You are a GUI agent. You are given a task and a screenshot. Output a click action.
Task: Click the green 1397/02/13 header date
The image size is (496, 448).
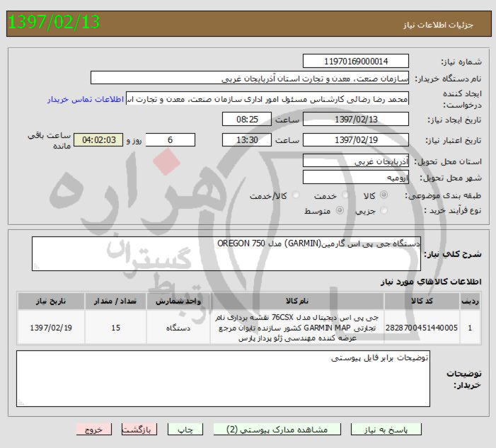click(54, 22)
